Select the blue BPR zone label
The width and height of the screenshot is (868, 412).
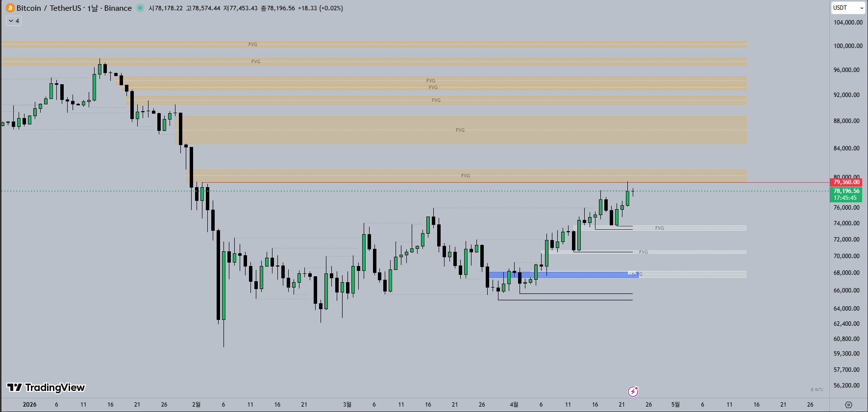pyautogui.click(x=632, y=273)
